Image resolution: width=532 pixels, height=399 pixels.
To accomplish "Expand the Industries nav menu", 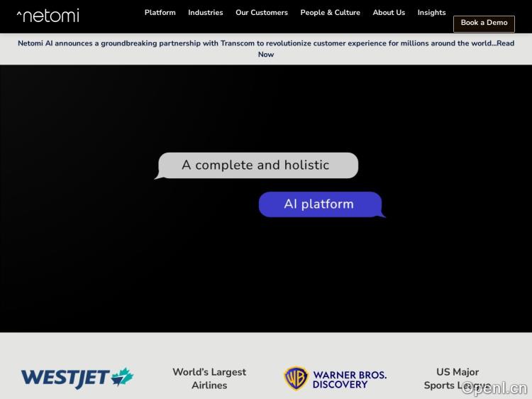I will (205, 13).
